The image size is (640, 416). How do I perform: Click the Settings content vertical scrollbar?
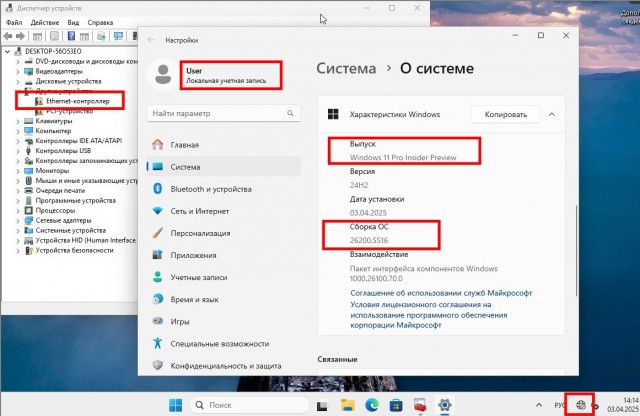pos(576,250)
